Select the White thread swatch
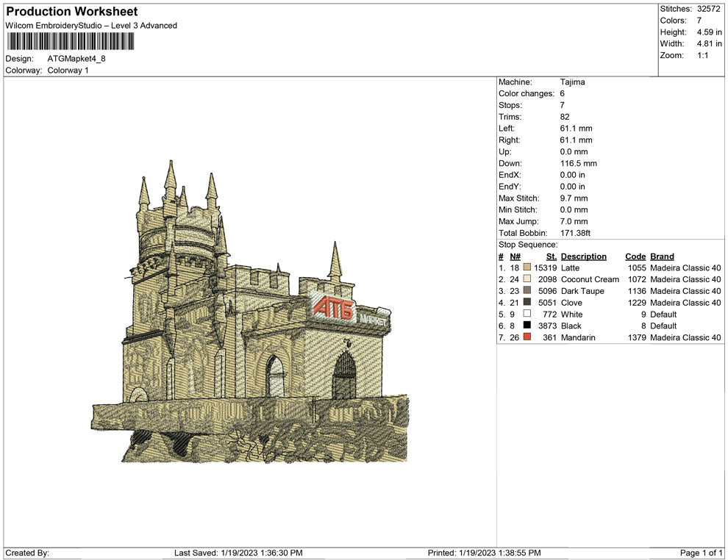The height and width of the screenshot is (560, 728). (527, 315)
